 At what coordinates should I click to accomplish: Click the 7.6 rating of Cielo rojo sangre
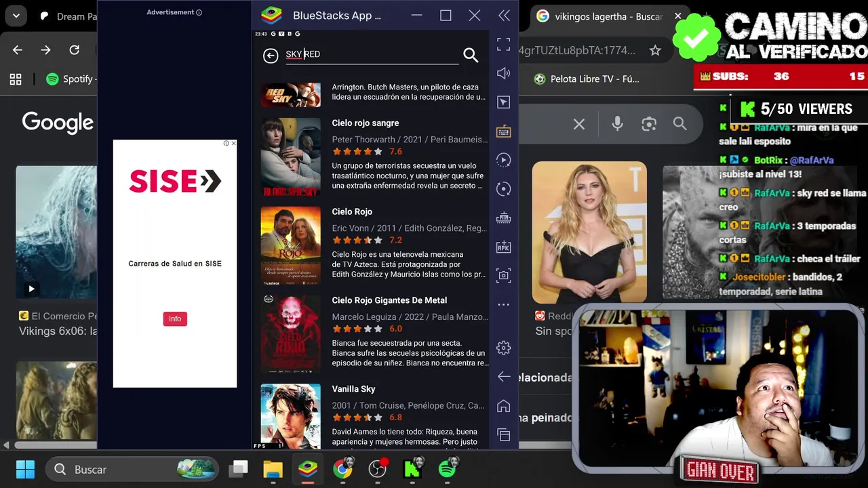click(x=395, y=151)
